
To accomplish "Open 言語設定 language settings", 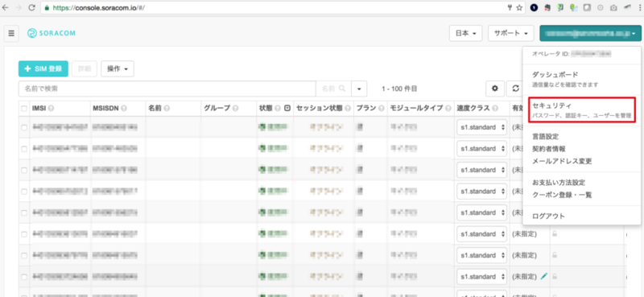I will point(545,136).
